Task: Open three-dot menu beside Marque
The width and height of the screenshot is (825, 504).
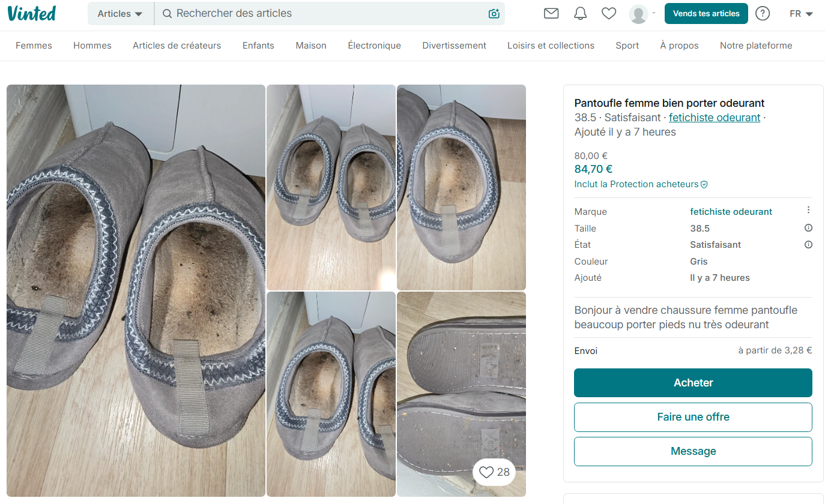Action: [x=808, y=210]
